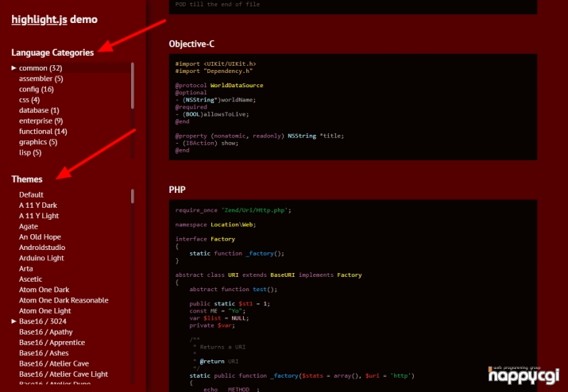Pick the Arta theme
The height and width of the screenshot is (392, 568).
tap(25, 268)
